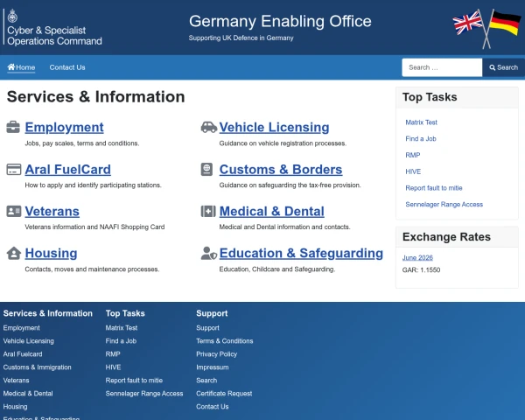Viewport: 525px width, 420px height.
Task: Click the Cyber & Specialist Operations Command text
Action: tap(54, 36)
